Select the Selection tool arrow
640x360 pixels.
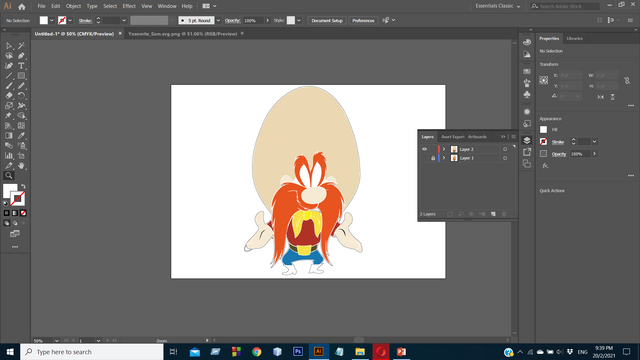coord(9,46)
